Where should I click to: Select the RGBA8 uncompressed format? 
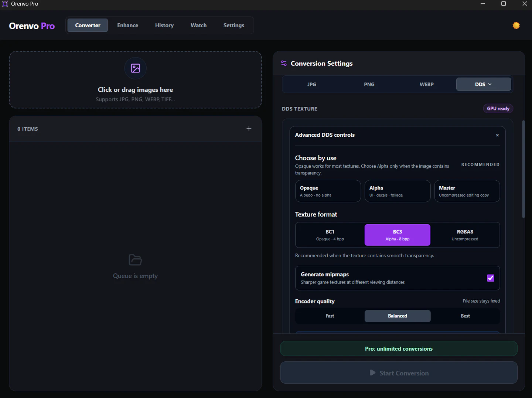465,235
